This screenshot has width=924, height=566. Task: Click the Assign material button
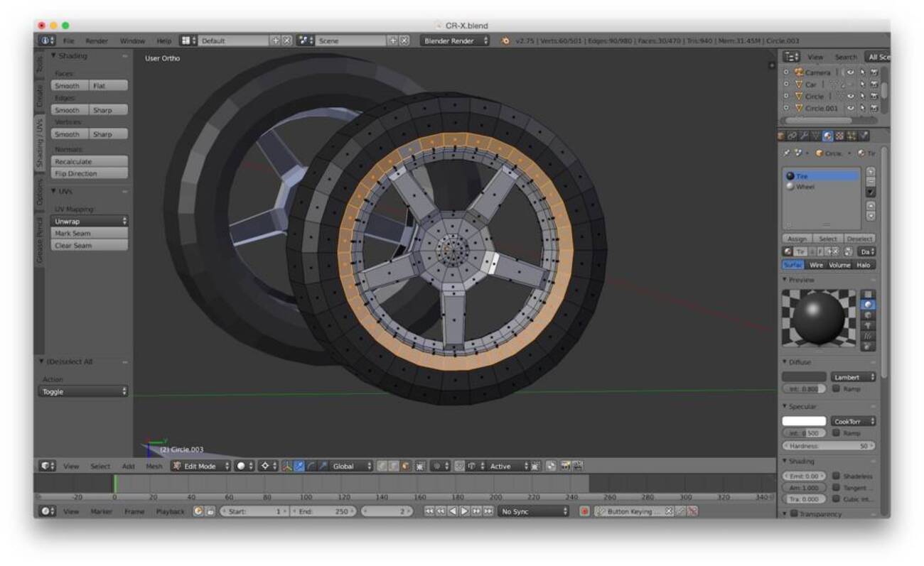pyautogui.click(x=797, y=239)
